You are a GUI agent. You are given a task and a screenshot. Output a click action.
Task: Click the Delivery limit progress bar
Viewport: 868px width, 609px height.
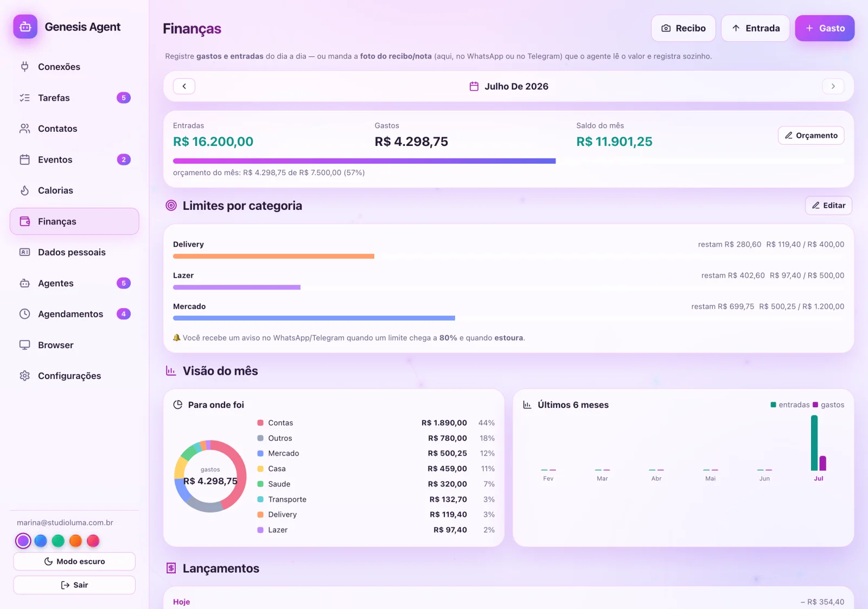click(x=508, y=257)
